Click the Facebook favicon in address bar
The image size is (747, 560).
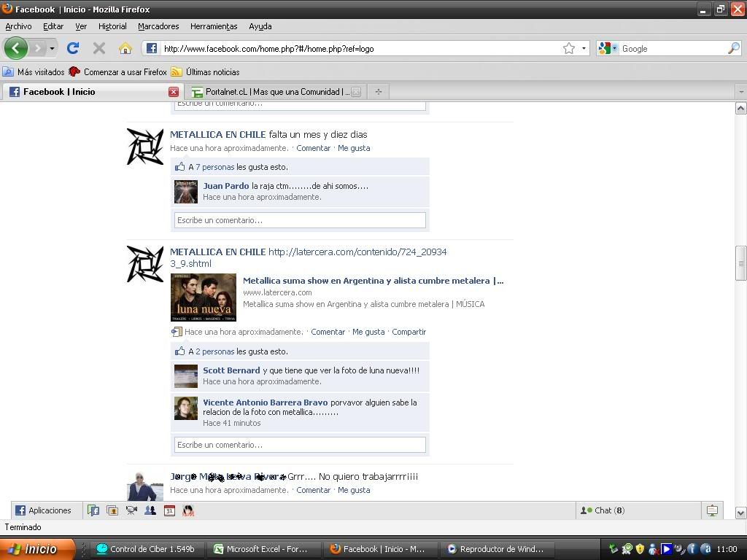pyautogui.click(x=152, y=48)
